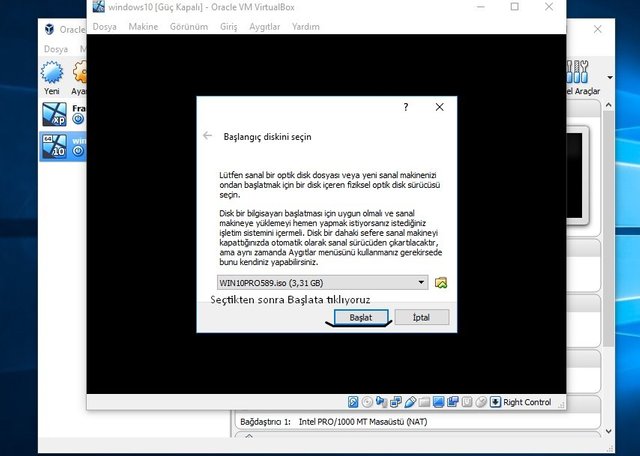The image size is (640, 456).
Task: Select the Windows XP virtual machine icon
Action: tap(54, 114)
